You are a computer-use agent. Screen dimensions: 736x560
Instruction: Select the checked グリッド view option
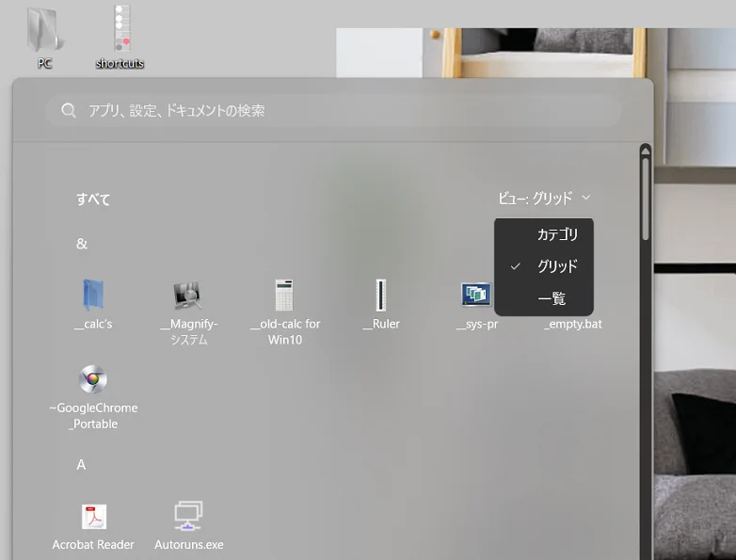[557, 266]
